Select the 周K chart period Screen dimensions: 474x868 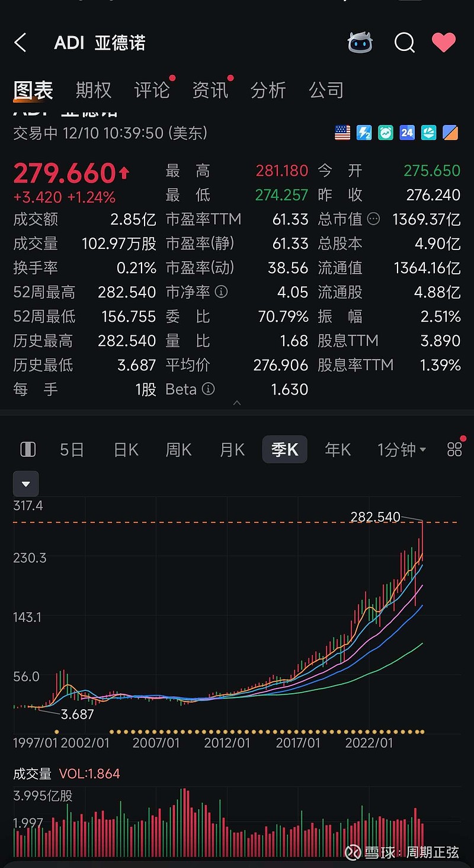point(178,450)
